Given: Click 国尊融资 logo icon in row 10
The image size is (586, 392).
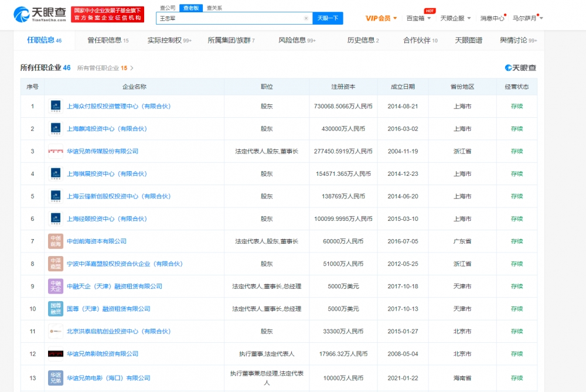Looking at the screenshot, I should pyautogui.click(x=56, y=309).
